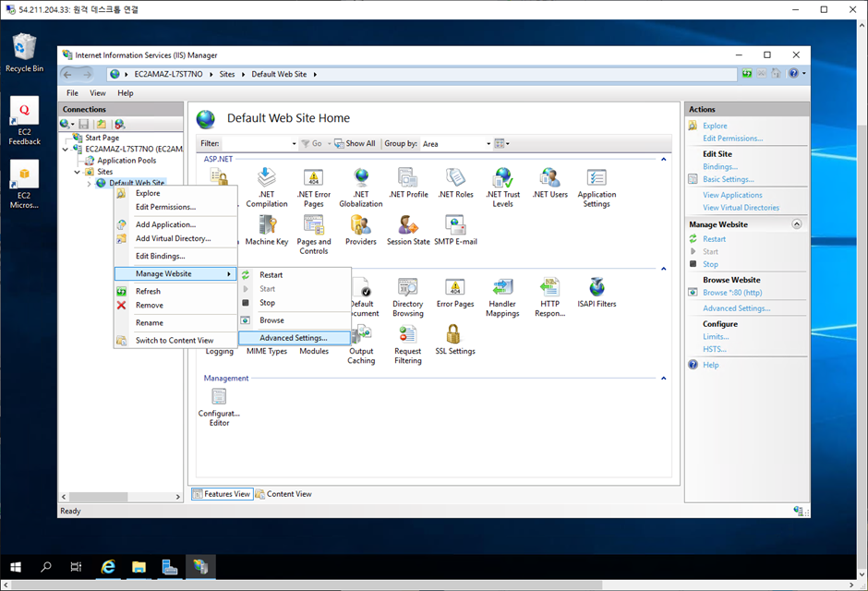Expand the Default Web Site tree node
The height and width of the screenshot is (591, 868).
89,183
